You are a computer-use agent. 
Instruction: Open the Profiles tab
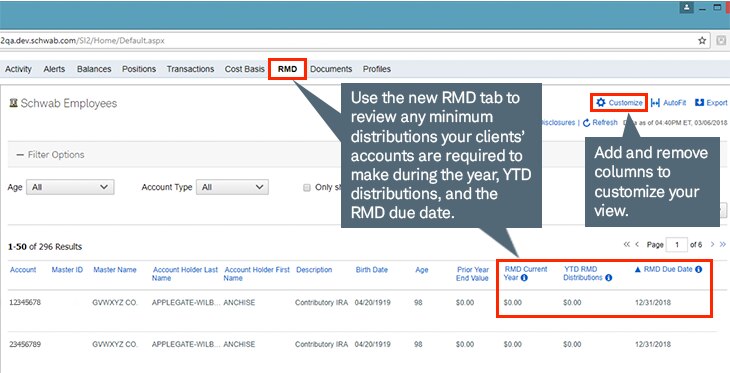[x=377, y=69]
